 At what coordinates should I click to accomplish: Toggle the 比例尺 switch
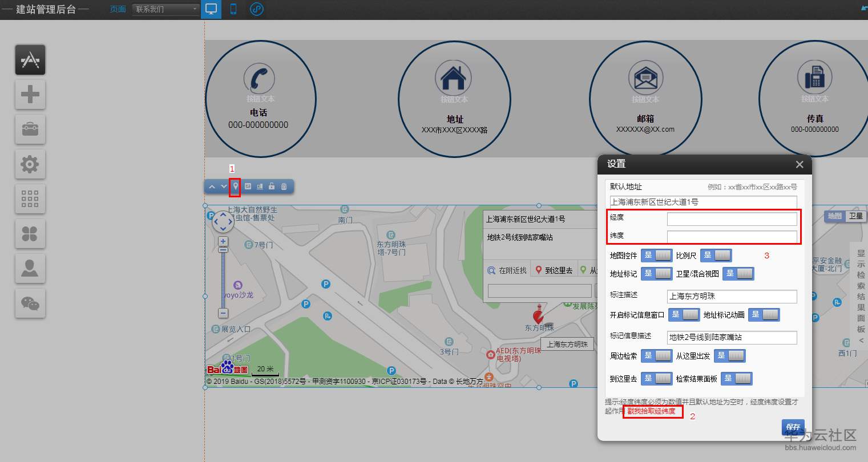point(716,256)
